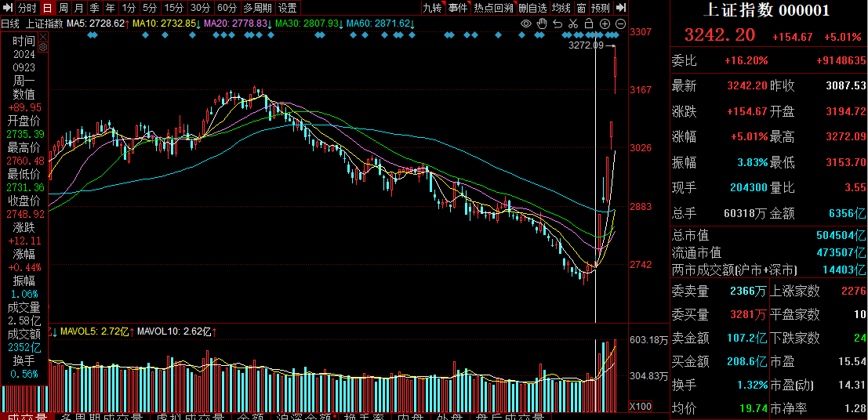Click the 窗 window button
The image size is (868, 420).
[x=581, y=8]
